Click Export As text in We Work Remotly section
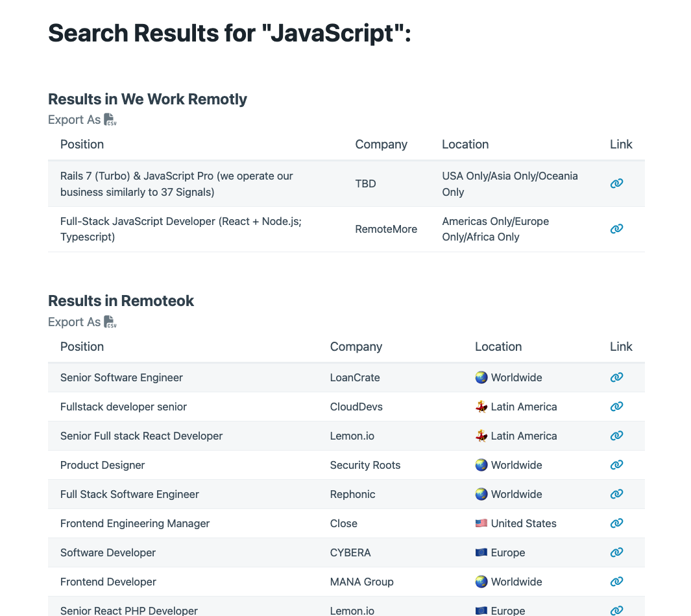This screenshot has width=691, height=616. pyautogui.click(x=74, y=120)
